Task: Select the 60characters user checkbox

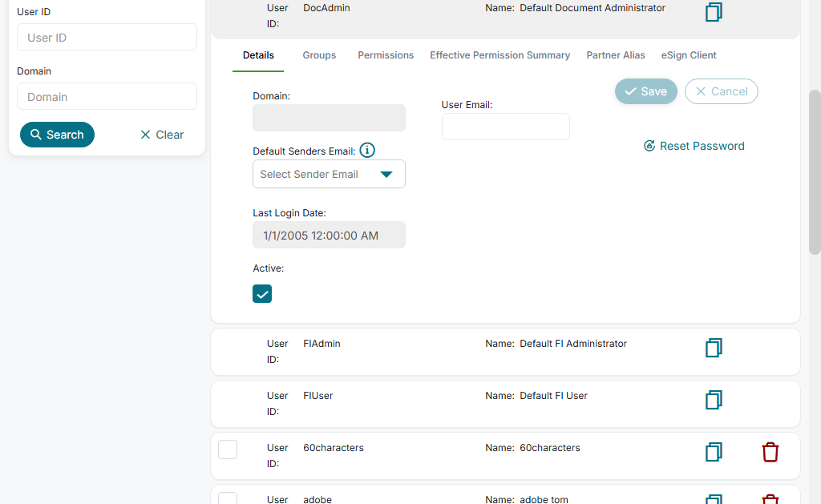Action: click(x=228, y=449)
